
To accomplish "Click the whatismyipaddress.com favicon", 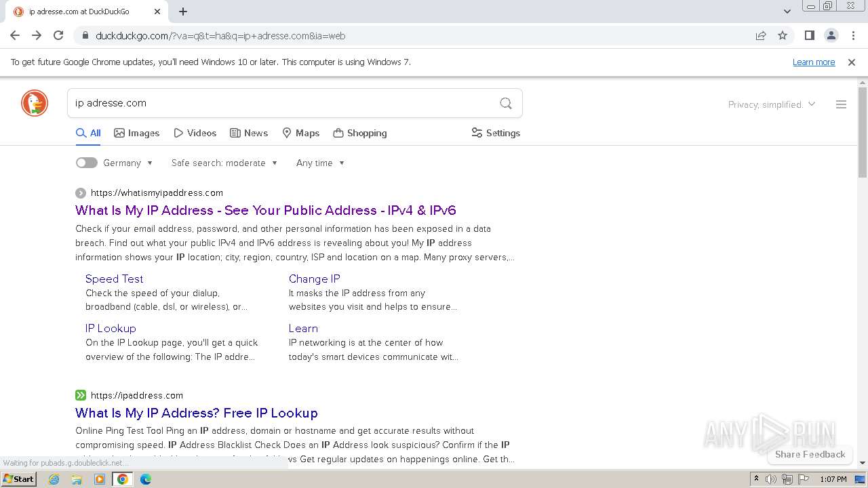I will [x=81, y=192].
